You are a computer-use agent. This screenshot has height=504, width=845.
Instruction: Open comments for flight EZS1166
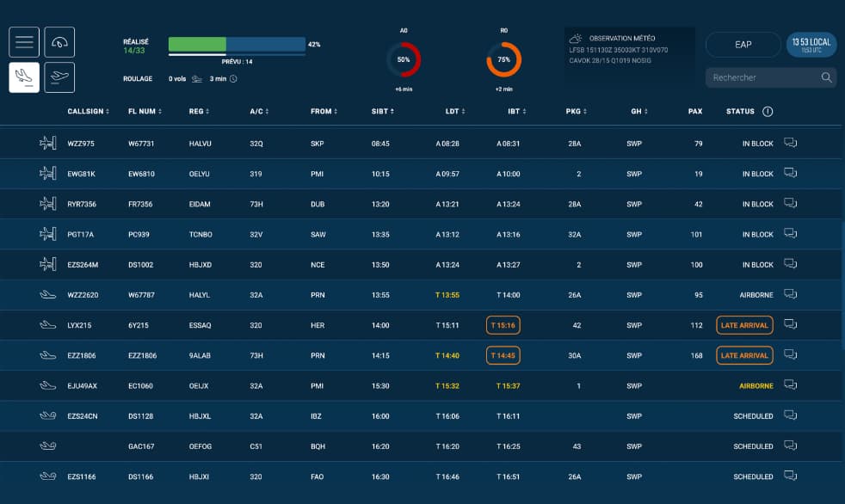[790, 476]
